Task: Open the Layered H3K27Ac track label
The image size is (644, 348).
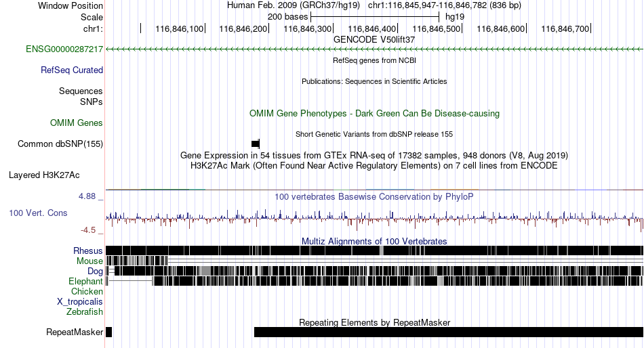Action: tap(44, 175)
